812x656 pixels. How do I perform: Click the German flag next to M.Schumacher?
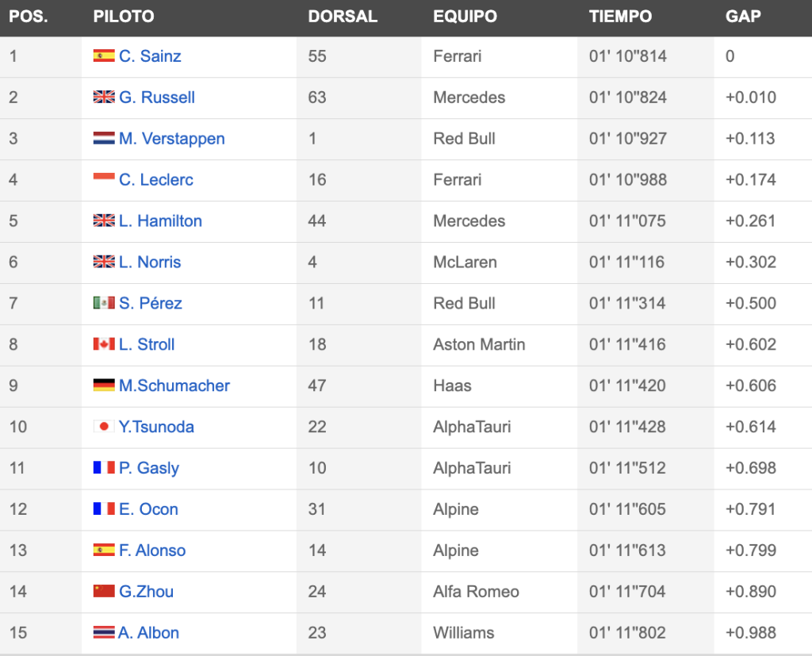pyautogui.click(x=104, y=385)
